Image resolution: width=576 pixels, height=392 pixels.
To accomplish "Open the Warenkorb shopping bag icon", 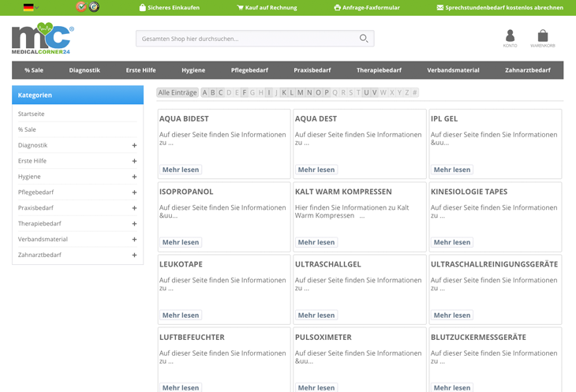I will [543, 38].
